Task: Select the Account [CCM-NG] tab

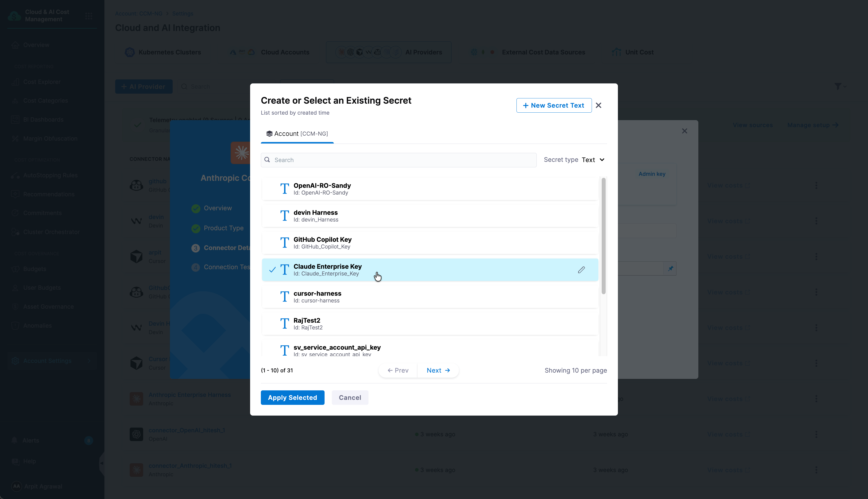Action: pos(297,134)
